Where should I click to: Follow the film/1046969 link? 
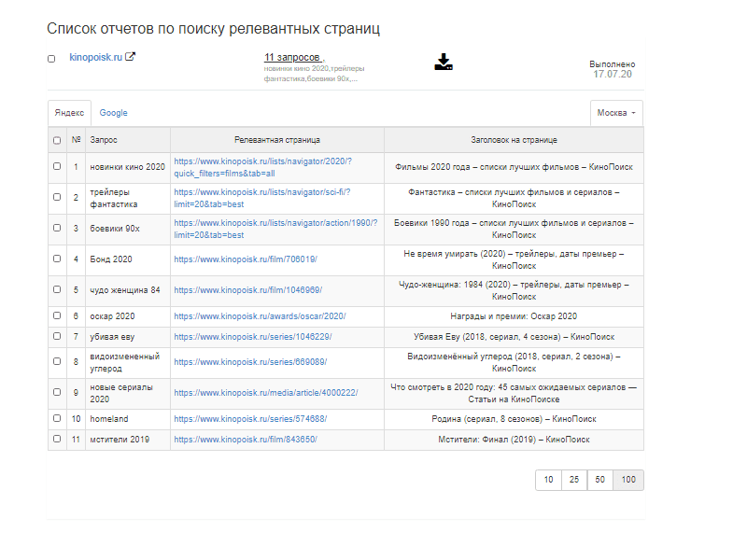pos(247,290)
